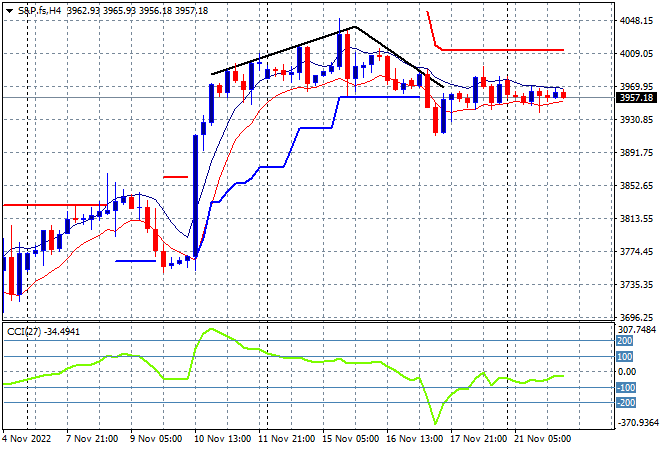Select the CCI(27) indicator label
This screenshot has width=660, height=450.
pos(24,332)
